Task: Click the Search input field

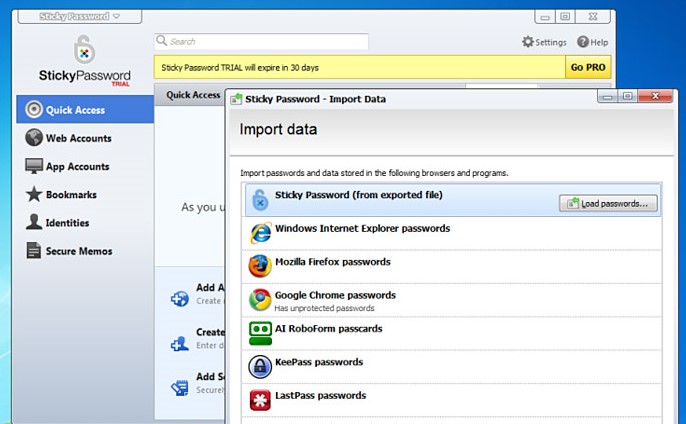Action: pos(261,42)
